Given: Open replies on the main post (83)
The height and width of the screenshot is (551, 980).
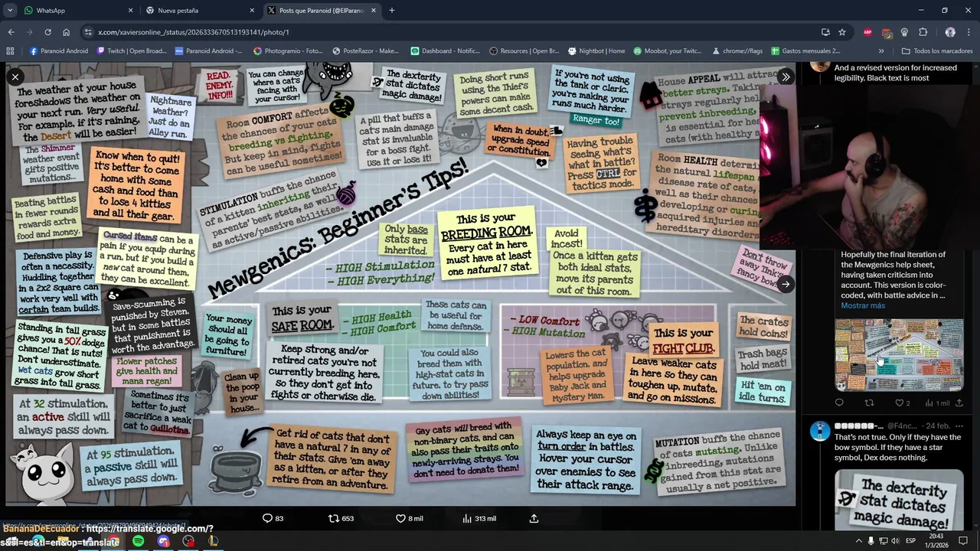Looking at the screenshot, I should pyautogui.click(x=273, y=518).
